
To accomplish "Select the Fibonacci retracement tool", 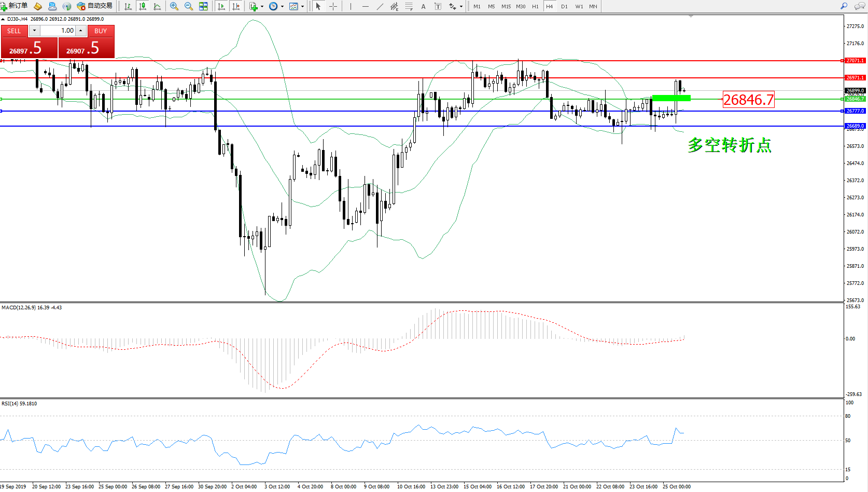I will 409,6.
